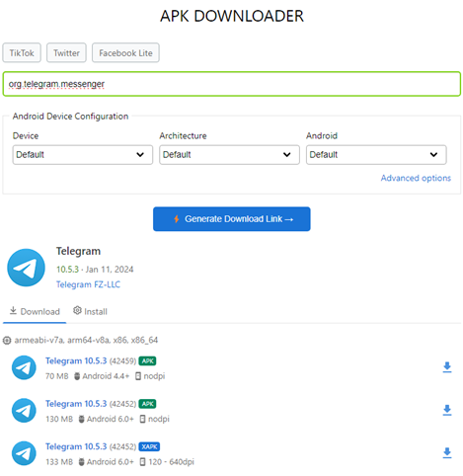Click the Facebook Lite suggestion button
463x476 pixels.
point(125,52)
